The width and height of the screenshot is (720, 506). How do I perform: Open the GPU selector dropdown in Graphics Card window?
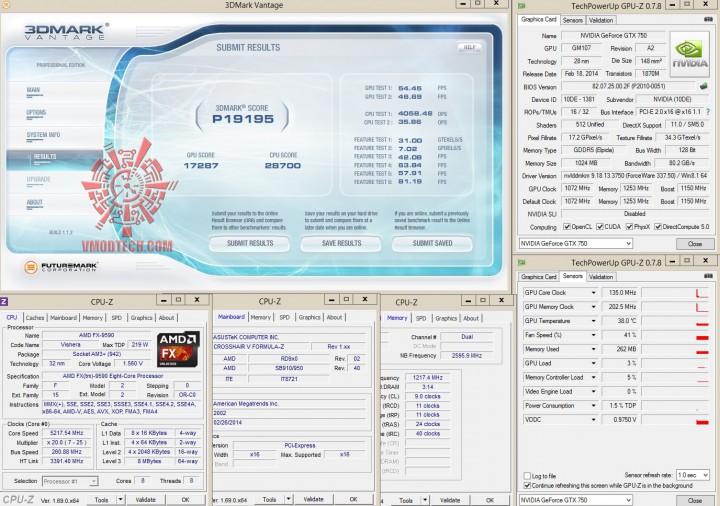(x=628, y=243)
